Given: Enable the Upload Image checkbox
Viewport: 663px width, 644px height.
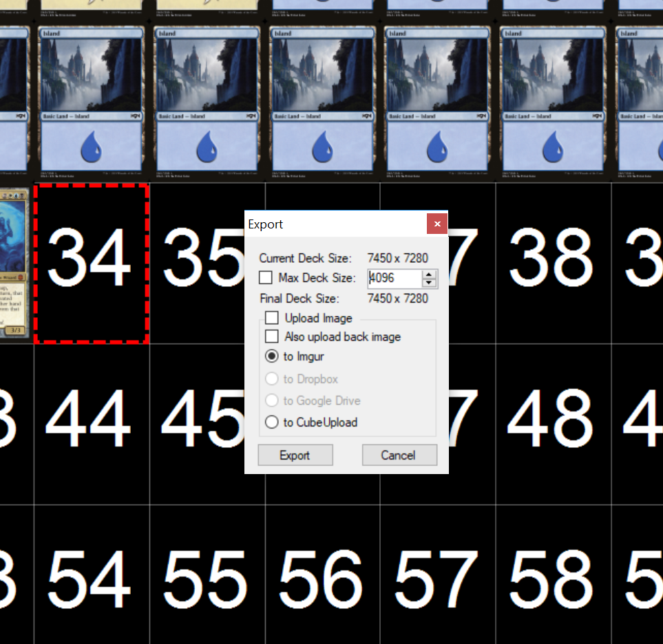Looking at the screenshot, I should [x=271, y=318].
